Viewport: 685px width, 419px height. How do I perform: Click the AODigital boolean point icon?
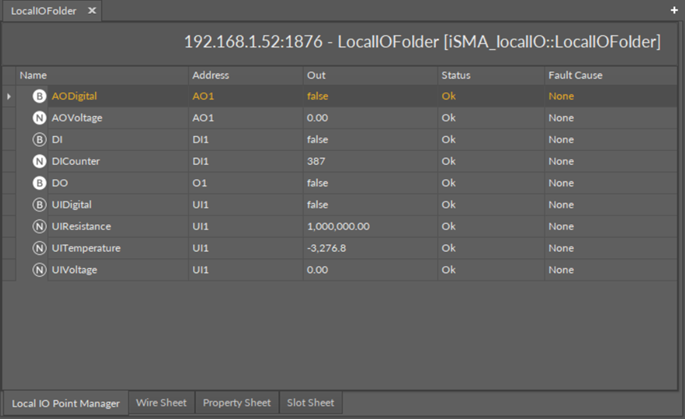coord(39,96)
